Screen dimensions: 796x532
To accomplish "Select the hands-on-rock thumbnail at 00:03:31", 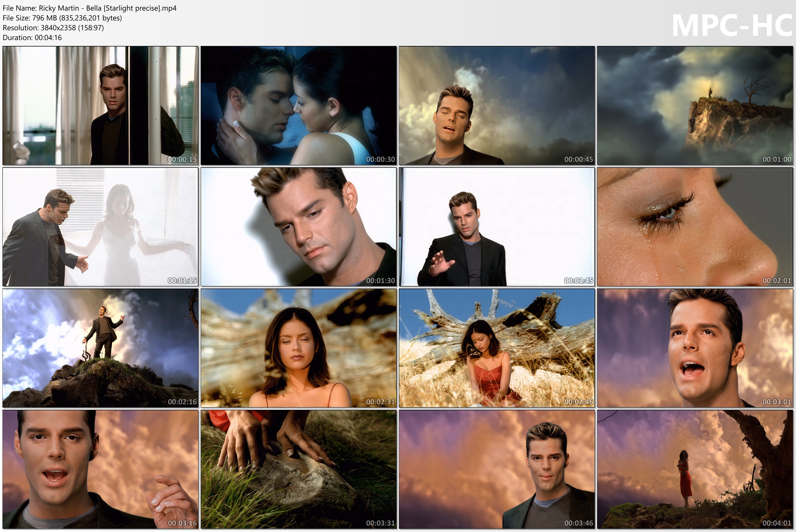I will (298, 470).
